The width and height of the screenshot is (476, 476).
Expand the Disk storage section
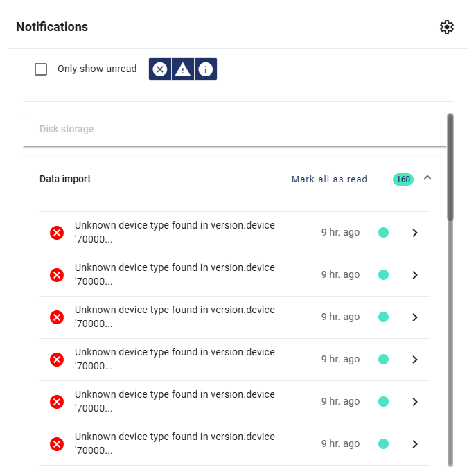[x=67, y=129]
